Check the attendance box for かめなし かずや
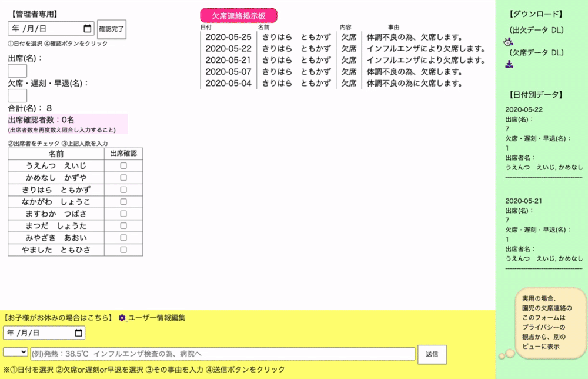Image resolution: width=588 pixels, height=379 pixels. [123, 177]
